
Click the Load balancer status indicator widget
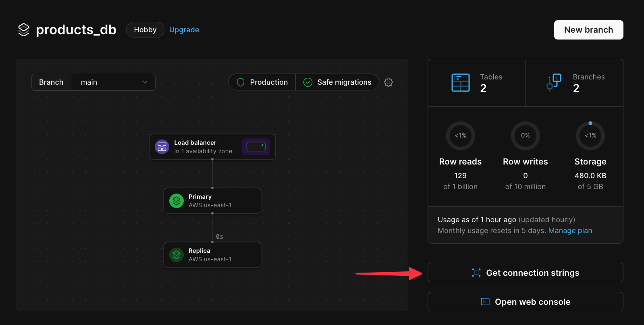point(256,147)
